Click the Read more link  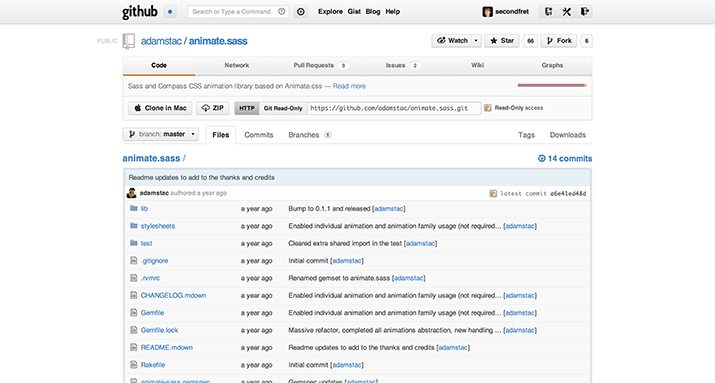(x=349, y=86)
